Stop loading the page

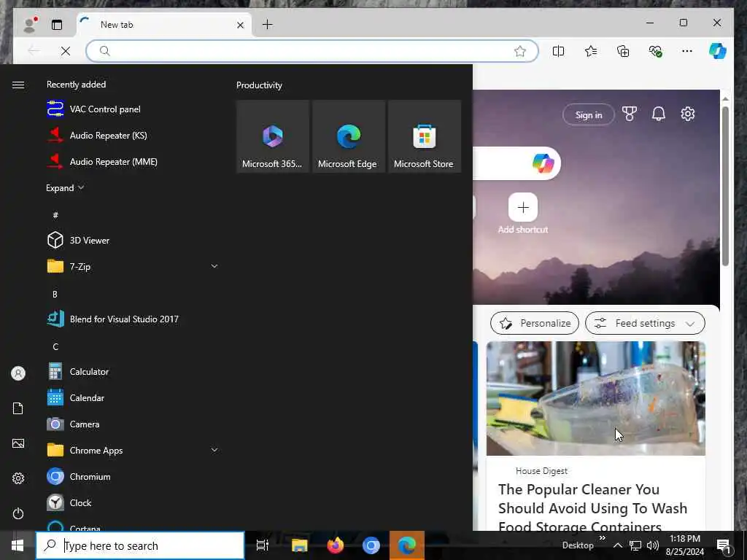click(x=66, y=51)
